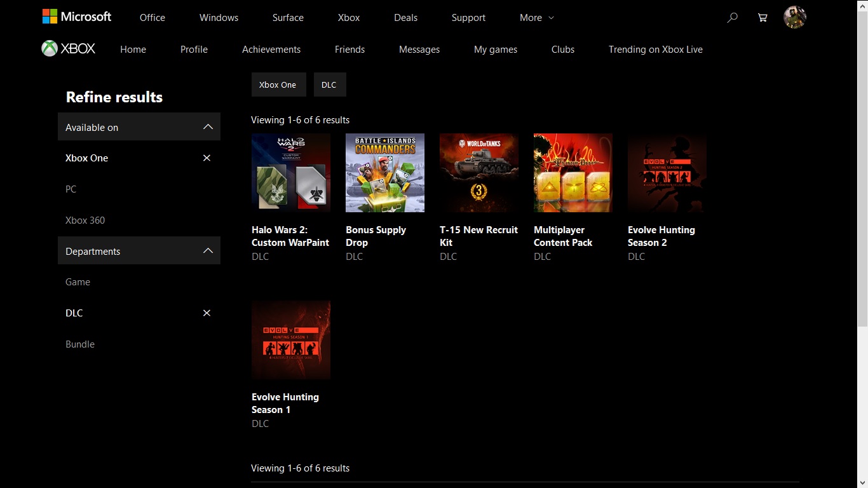Go to My games tab

pyautogui.click(x=496, y=50)
